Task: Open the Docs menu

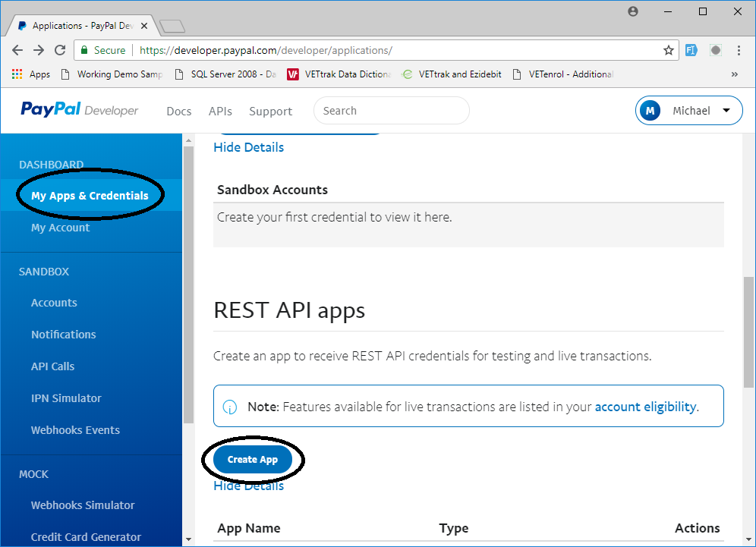Action: [x=179, y=112]
